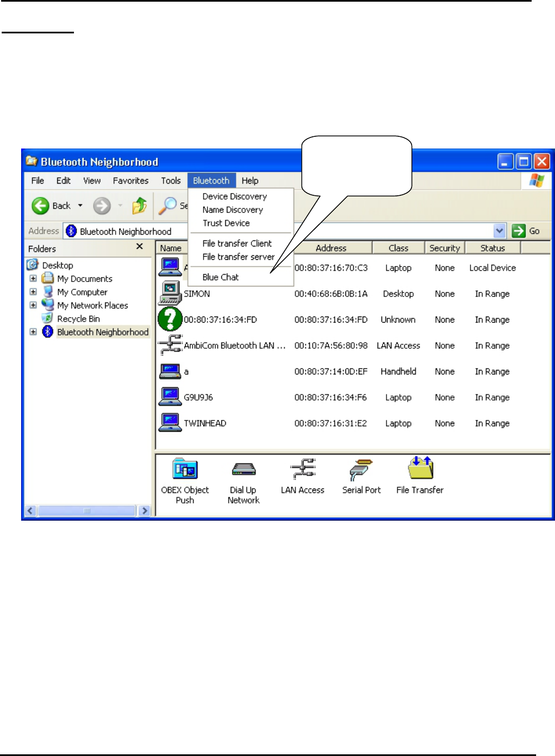
Task: Click the Forward arrow toolbar button
Action: coord(102,206)
